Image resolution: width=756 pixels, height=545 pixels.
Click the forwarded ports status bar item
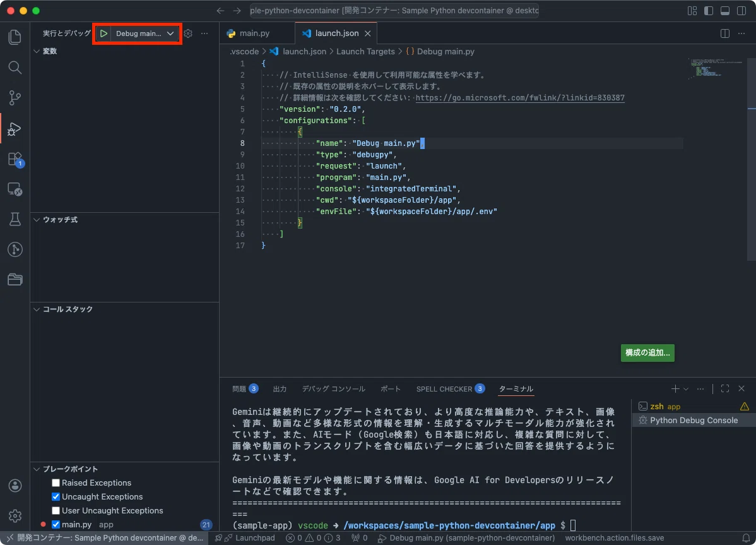coord(359,538)
